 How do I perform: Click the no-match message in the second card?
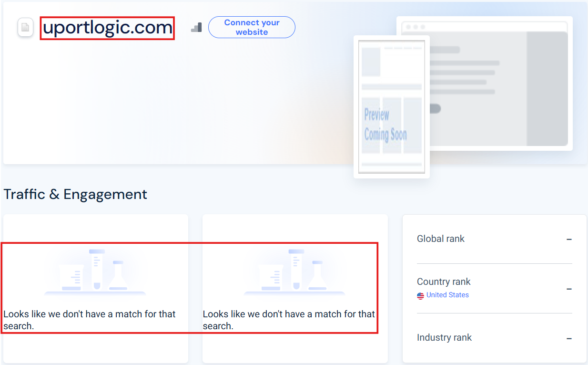click(289, 320)
